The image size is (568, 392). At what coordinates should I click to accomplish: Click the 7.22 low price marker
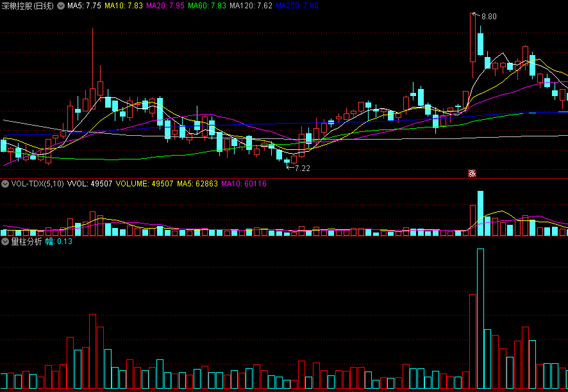(303, 168)
